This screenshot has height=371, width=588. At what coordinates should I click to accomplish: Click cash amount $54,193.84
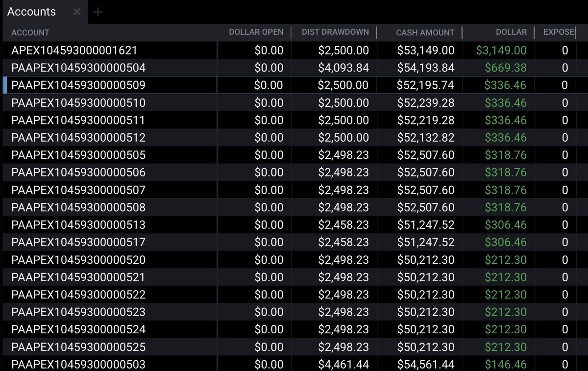coord(426,68)
